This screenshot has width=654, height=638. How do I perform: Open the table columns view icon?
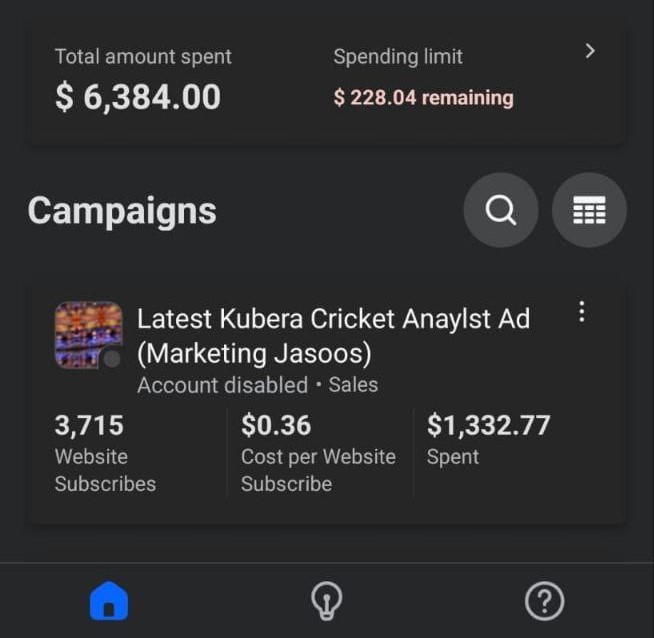click(x=589, y=211)
